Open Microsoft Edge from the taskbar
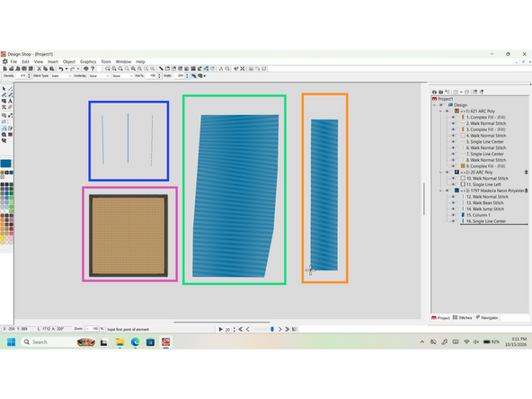Viewport: 532px width, 399px height. [135, 342]
